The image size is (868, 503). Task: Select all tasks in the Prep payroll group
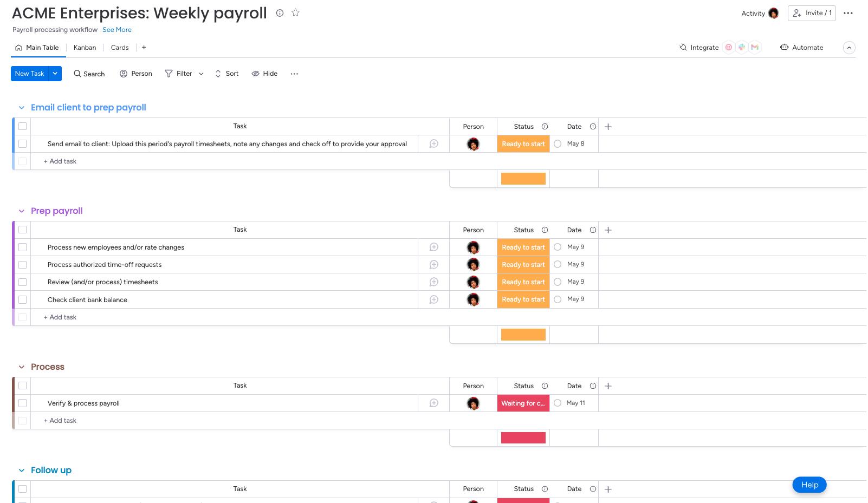point(22,230)
